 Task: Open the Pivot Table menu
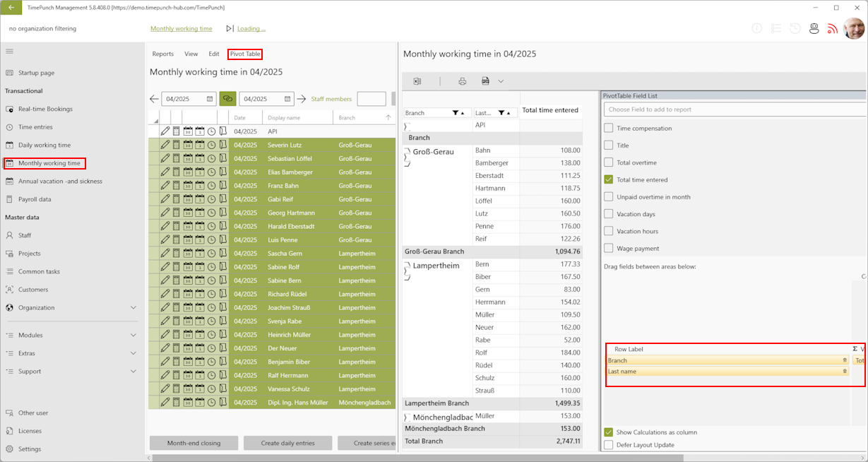coord(245,54)
